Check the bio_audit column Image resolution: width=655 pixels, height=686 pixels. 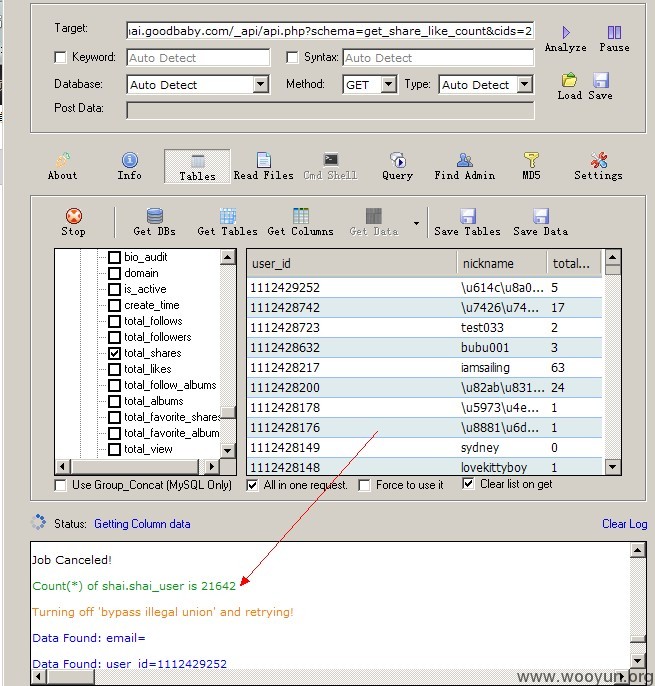pyautogui.click(x=115, y=257)
